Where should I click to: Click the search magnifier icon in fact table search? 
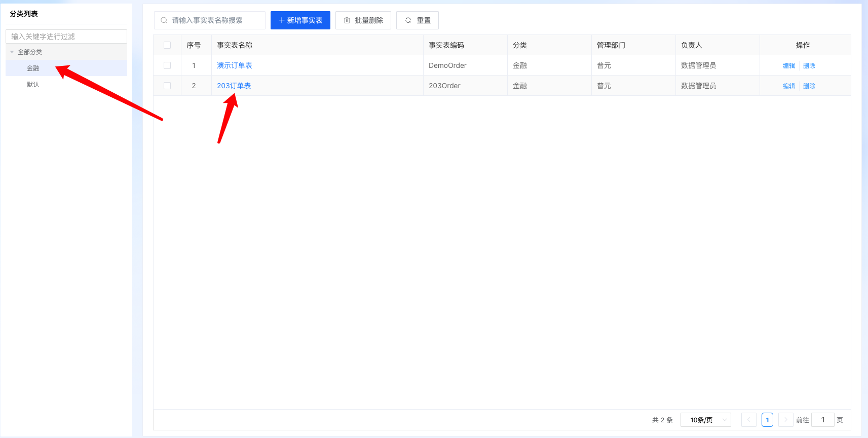164,20
